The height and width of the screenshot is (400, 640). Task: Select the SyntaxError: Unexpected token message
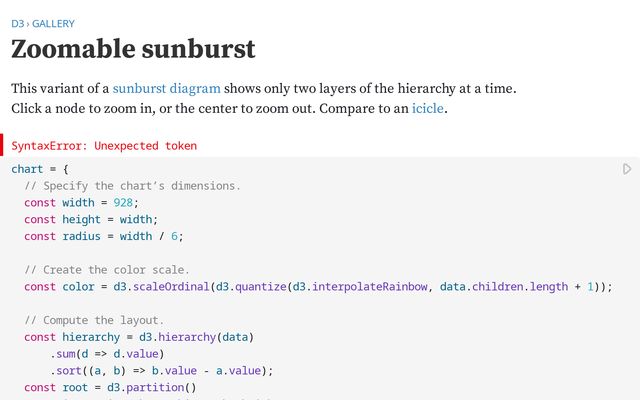[x=104, y=146]
